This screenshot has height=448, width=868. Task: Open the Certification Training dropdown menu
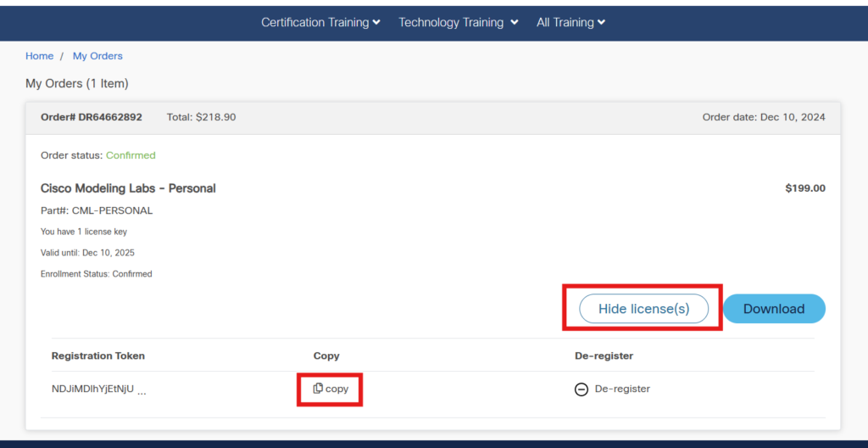(320, 23)
